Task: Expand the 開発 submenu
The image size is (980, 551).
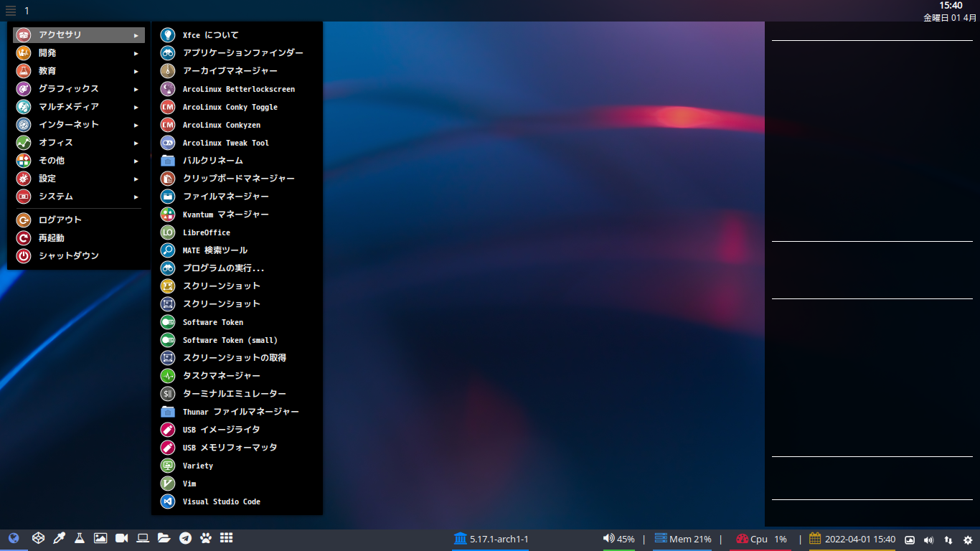Action: click(79, 52)
